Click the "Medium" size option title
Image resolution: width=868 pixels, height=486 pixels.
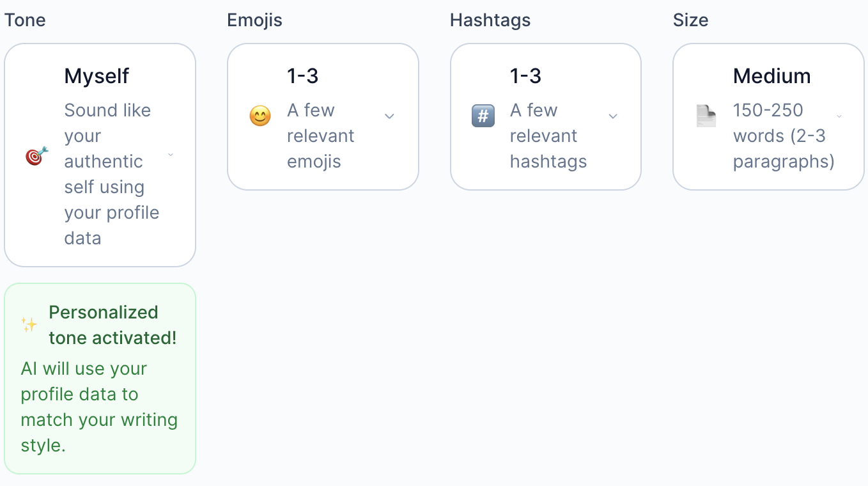771,76
